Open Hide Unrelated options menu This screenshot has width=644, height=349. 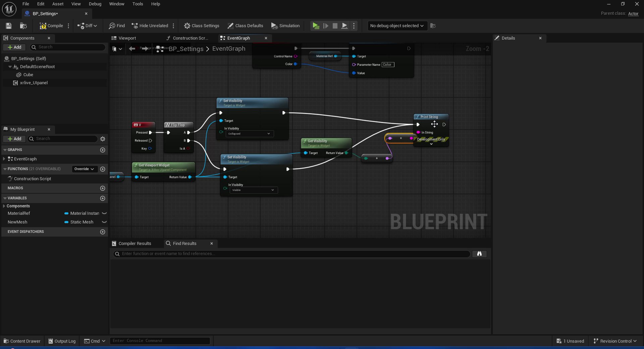[x=173, y=26]
